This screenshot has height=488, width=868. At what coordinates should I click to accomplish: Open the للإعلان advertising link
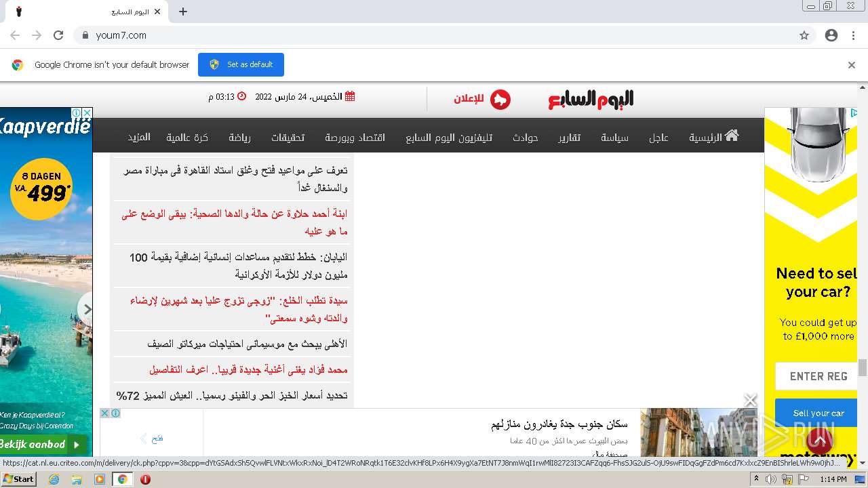pos(469,99)
